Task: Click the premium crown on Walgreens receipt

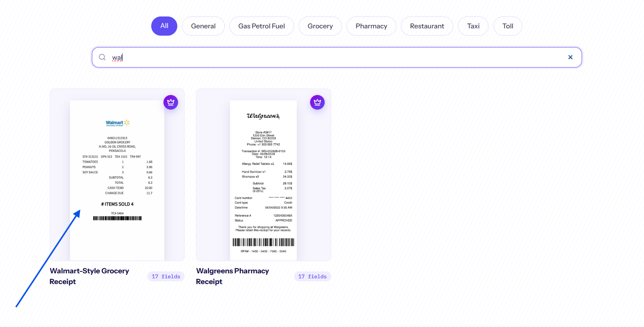Action: click(317, 102)
